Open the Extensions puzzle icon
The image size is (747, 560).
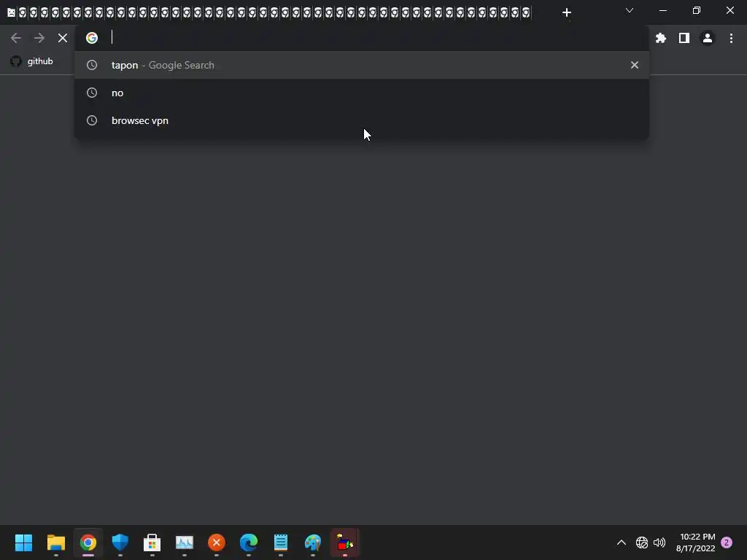click(661, 38)
